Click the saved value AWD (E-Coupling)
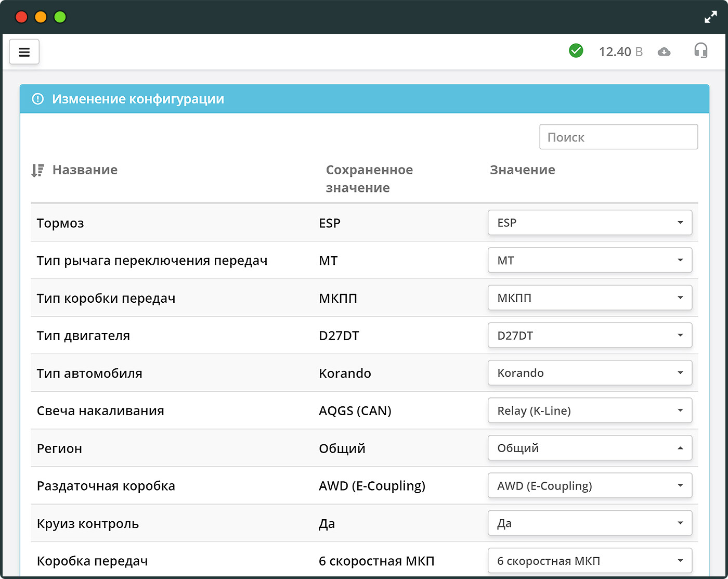Viewport: 728px width, 579px height. tap(372, 486)
